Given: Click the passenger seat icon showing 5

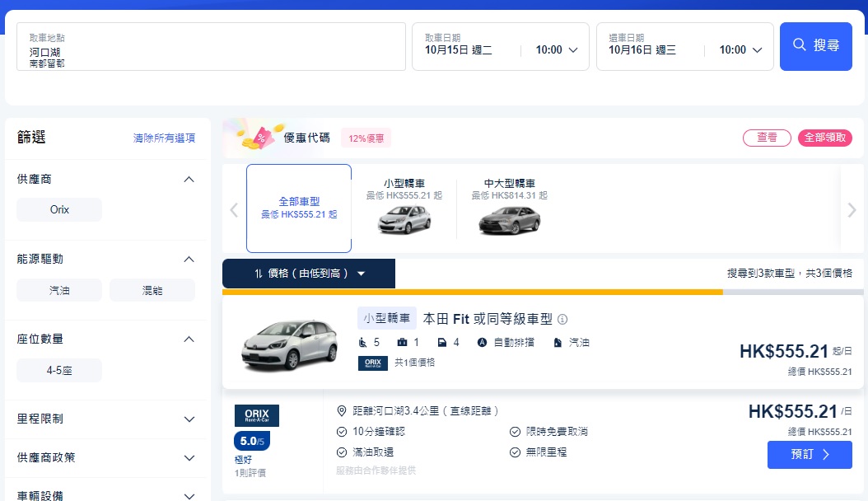Looking at the screenshot, I should tap(362, 343).
